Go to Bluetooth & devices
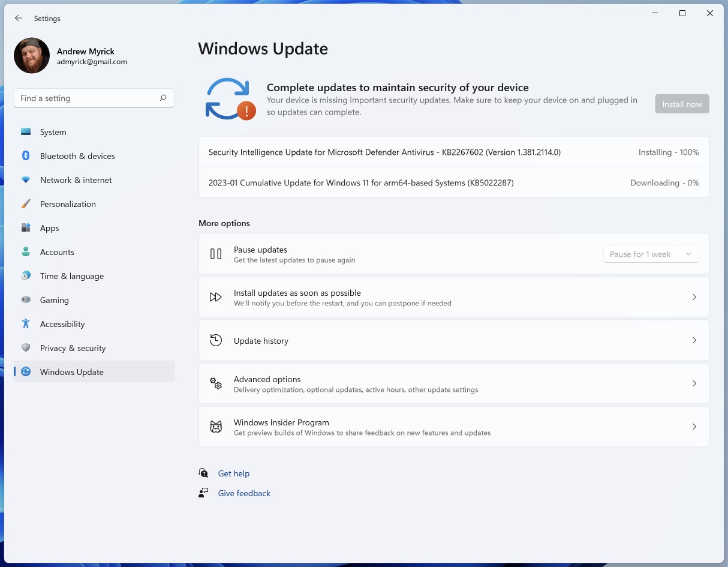 pos(94,156)
